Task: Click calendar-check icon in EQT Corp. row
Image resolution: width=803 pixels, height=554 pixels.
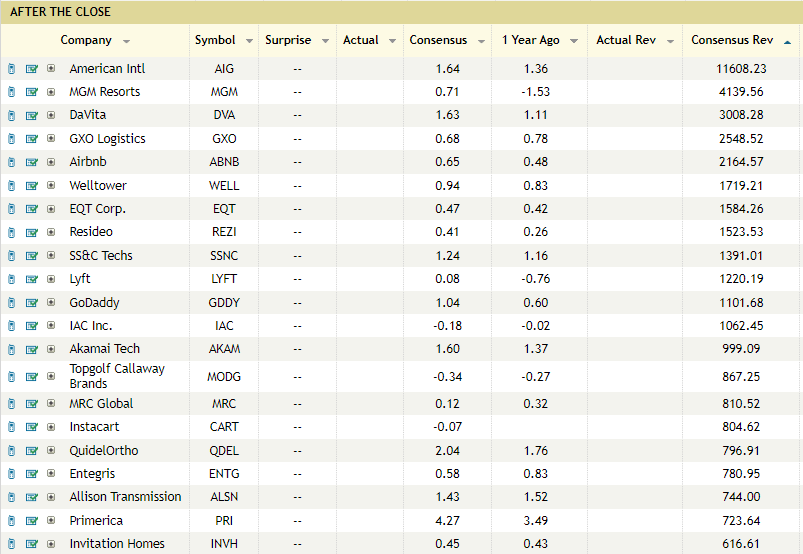Action: point(32,209)
